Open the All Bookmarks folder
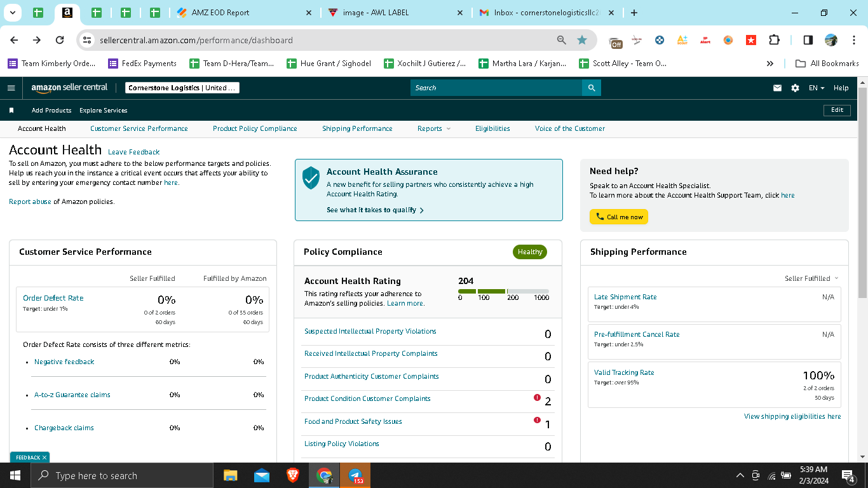The width and height of the screenshot is (868, 488). coord(827,64)
